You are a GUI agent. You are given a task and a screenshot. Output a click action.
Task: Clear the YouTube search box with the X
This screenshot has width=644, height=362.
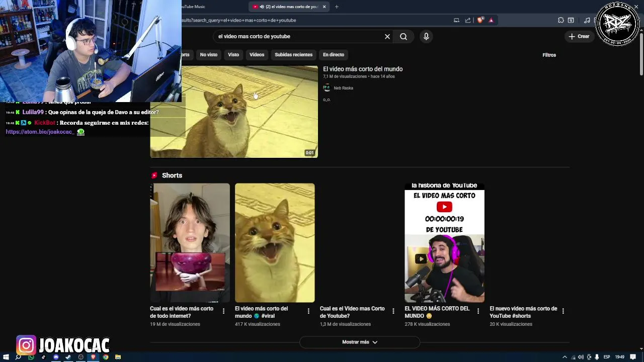click(x=387, y=36)
